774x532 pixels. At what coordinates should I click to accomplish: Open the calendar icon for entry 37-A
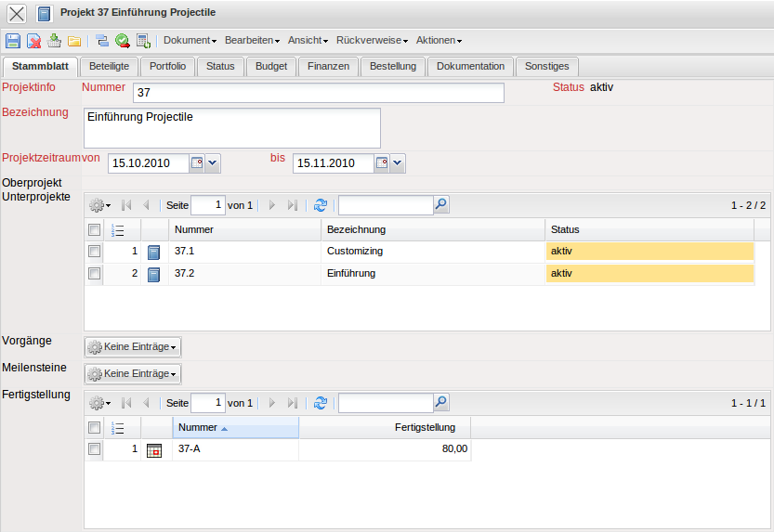(154, 449)
